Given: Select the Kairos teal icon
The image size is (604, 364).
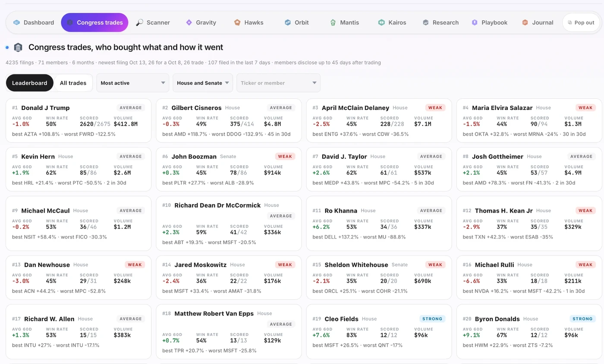Looking at the screenshot, I should (x=381, y=22).
